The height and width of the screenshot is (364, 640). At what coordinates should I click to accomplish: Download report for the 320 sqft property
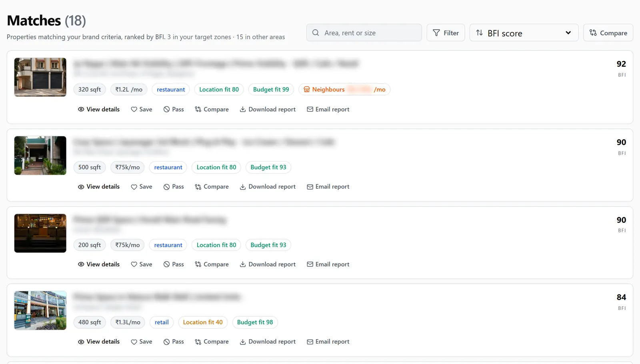click(268, 109)
